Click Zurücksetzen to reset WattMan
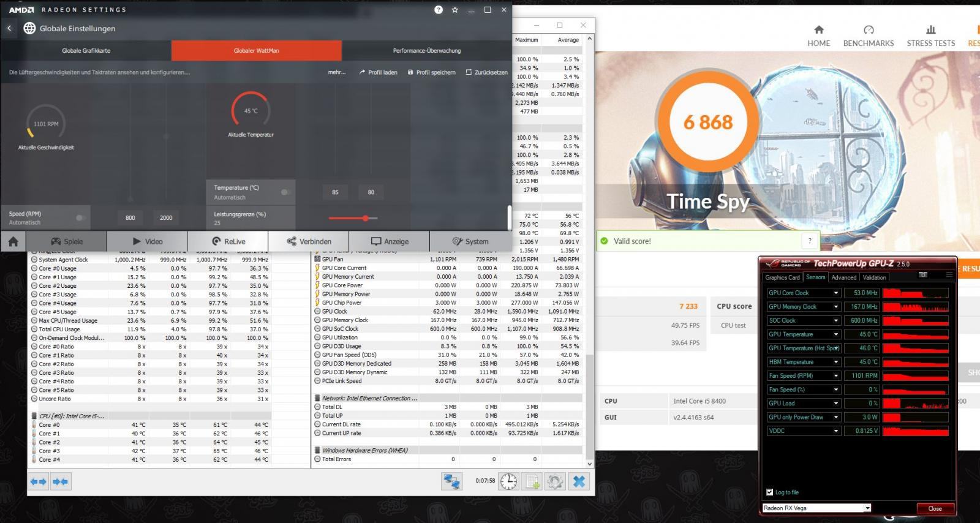The image size is (980, 523). click(487, 72)
